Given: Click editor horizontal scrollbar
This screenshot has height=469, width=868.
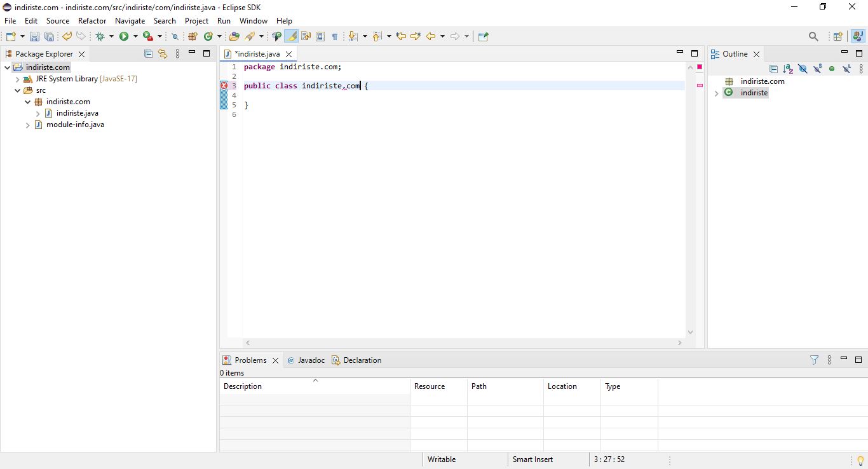Looking at the screenshot, I should [x=463, y=343].
